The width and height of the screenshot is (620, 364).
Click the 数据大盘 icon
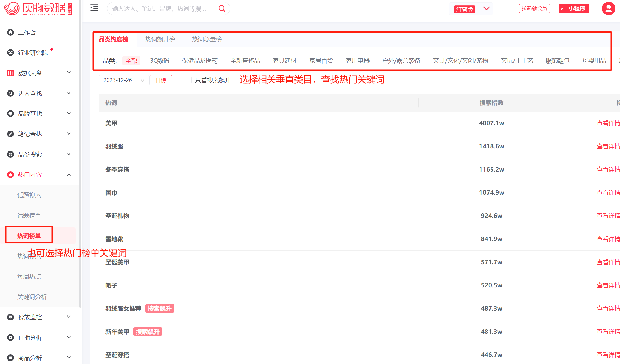click(x=10, y=73)
